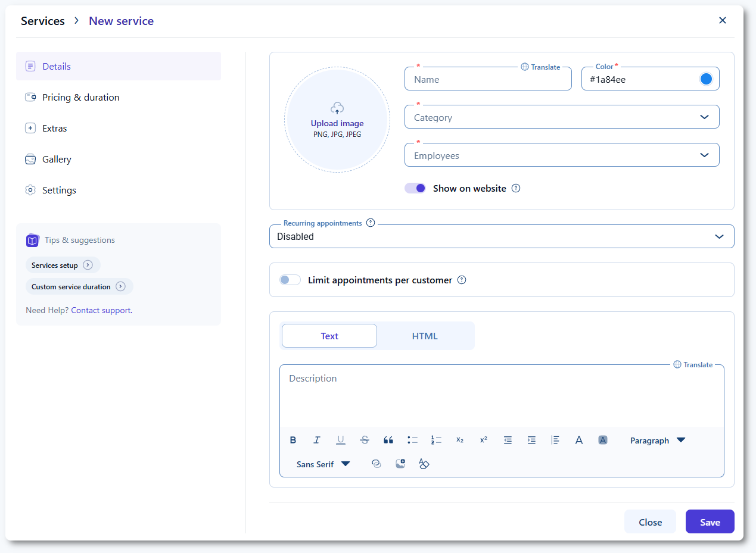This screenshot has height=553, width=756.
Task: Click the strikethrough formatting icon
Action: (365, 440)
